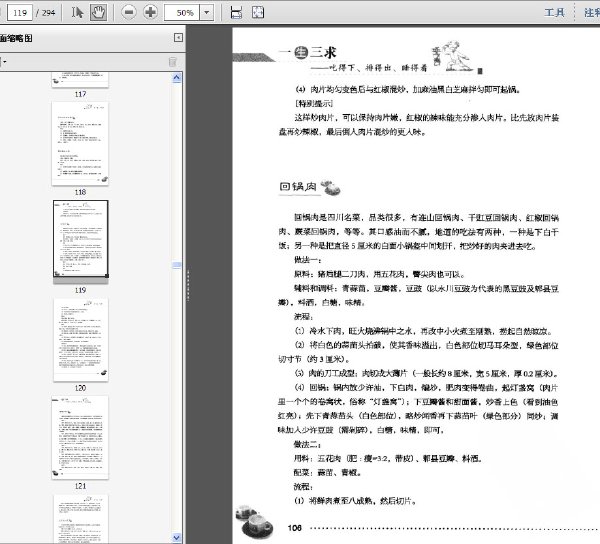Zoom in with the plus button

tap(150, 13)
